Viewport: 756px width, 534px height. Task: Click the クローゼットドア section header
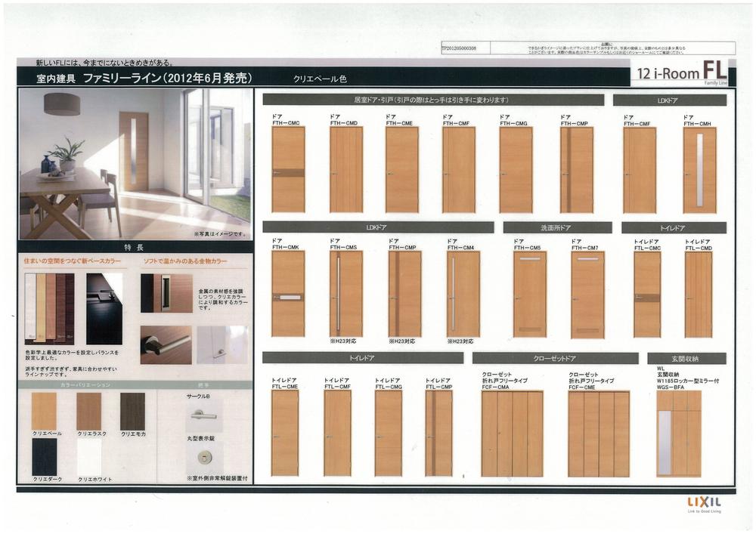(555, 358)
